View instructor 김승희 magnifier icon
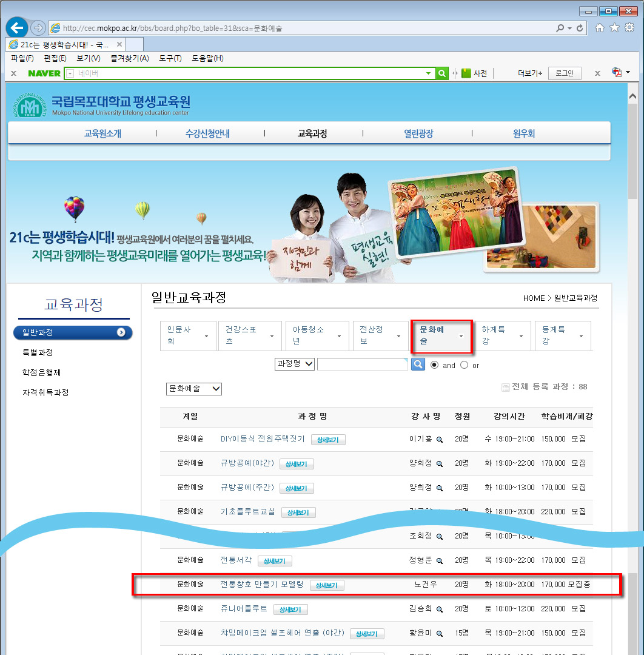This screenshot has width=644, height=655. 440,610
